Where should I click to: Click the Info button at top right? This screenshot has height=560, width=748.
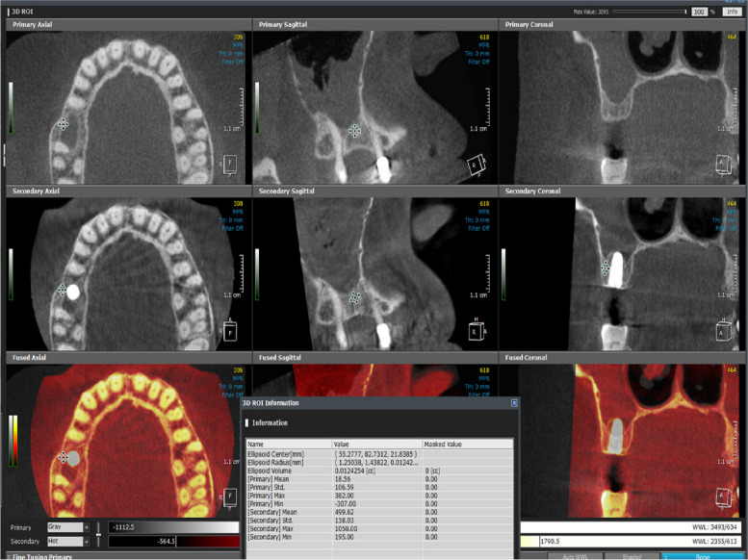point(732,12)
